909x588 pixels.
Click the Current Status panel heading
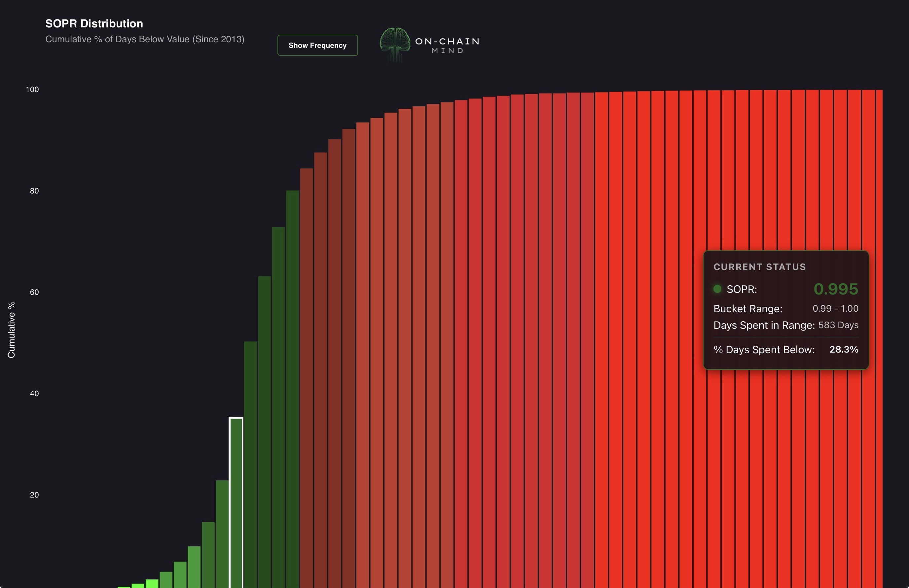(x=759, y=267)
